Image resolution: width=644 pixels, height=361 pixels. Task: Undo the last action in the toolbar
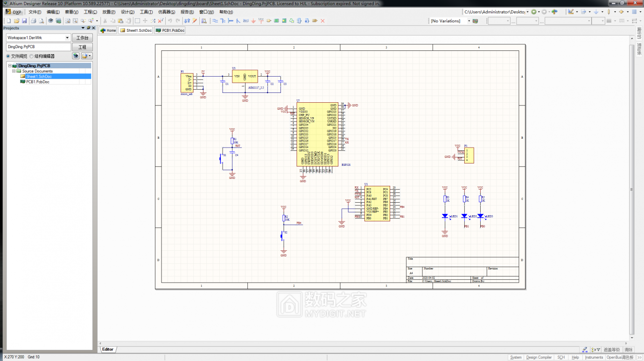click(169, 21)
